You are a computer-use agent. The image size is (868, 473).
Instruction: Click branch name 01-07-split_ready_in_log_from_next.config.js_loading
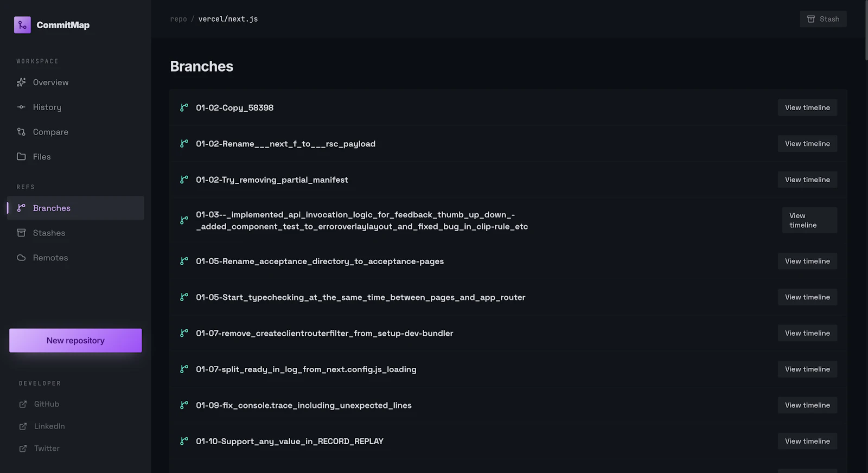(x=306, y=369)
